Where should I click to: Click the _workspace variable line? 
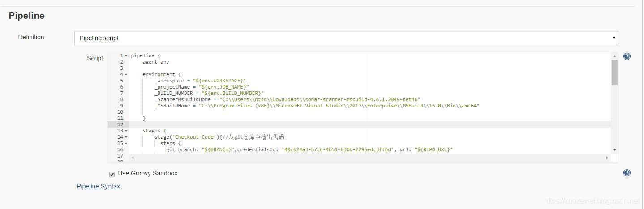click(x=200, y=81)
